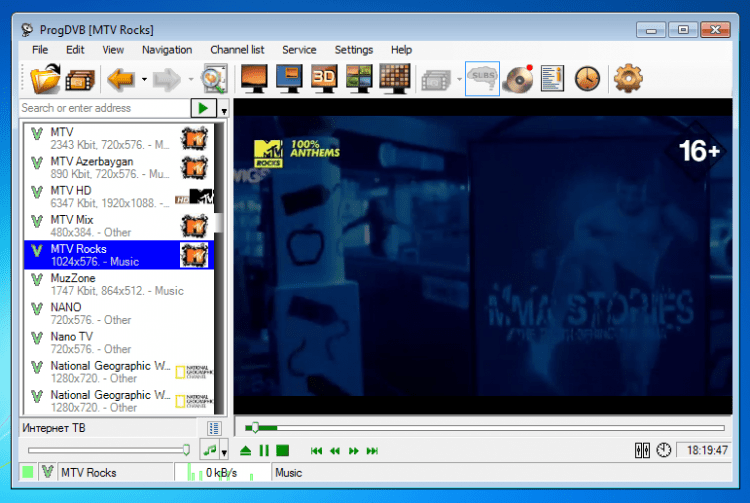This screenshot has height=503, width=750.
Task: Click the volume slider handle
Action: (186, 451)
